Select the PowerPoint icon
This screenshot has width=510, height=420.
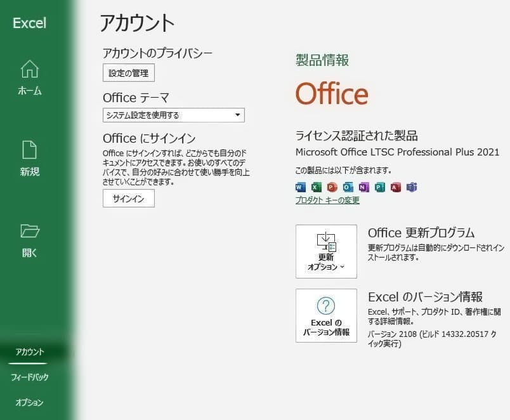330,187
